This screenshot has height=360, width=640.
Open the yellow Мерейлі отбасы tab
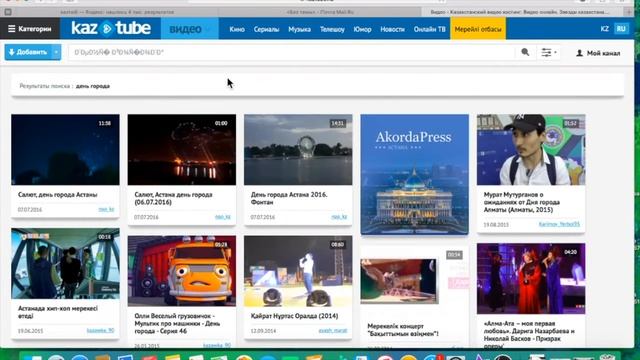pos(478,29)
